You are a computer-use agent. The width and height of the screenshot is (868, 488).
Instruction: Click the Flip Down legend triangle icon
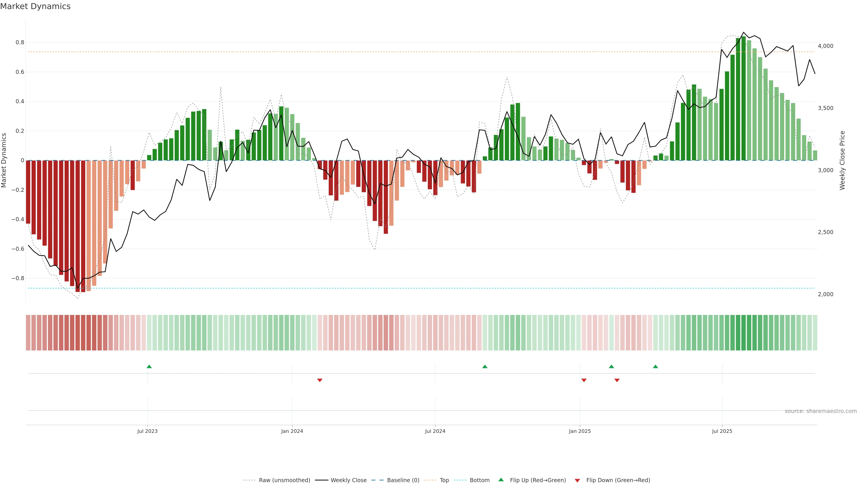[x=577, y=481]
